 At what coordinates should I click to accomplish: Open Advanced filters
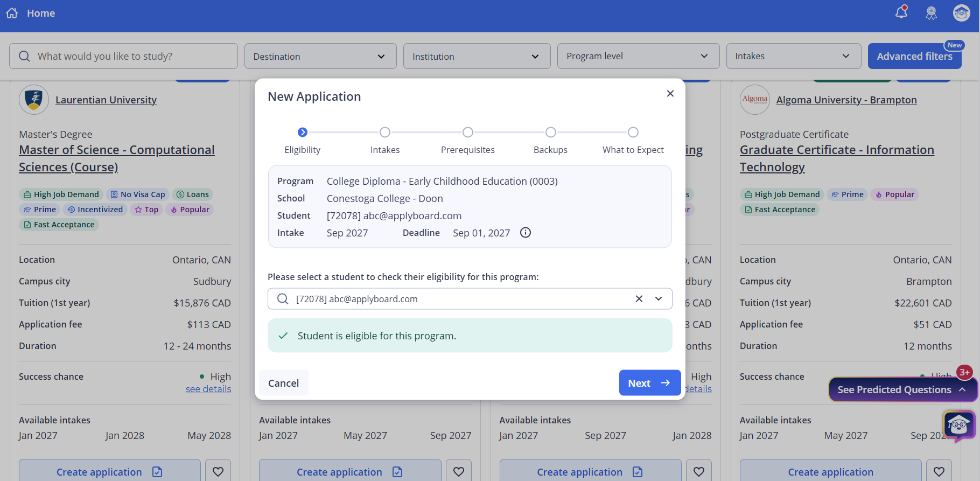tap(914, 56)
